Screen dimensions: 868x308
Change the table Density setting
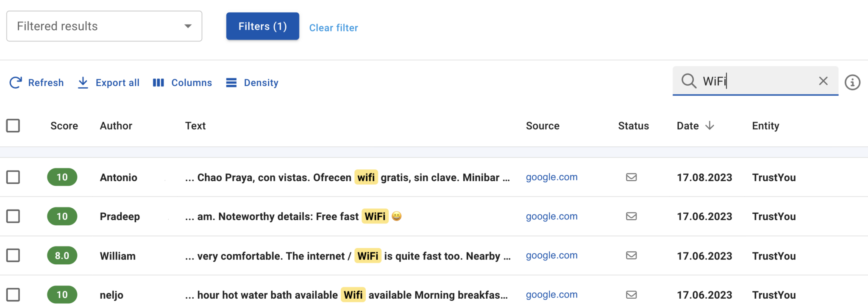coord(252,82)
